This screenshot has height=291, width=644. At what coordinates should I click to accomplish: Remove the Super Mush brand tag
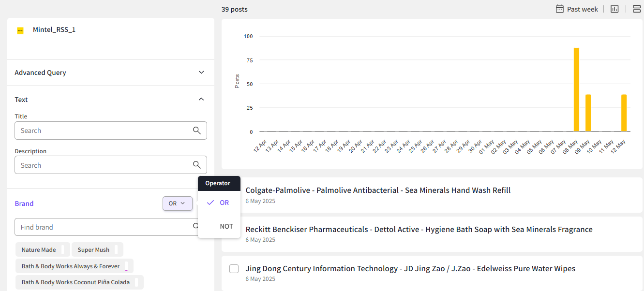(x=116, y=250)
